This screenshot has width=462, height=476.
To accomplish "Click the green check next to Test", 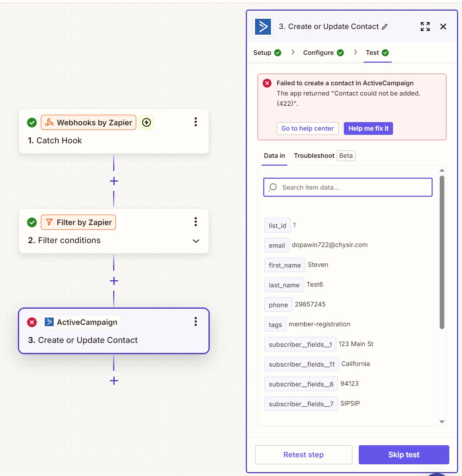I will point(385,53).
